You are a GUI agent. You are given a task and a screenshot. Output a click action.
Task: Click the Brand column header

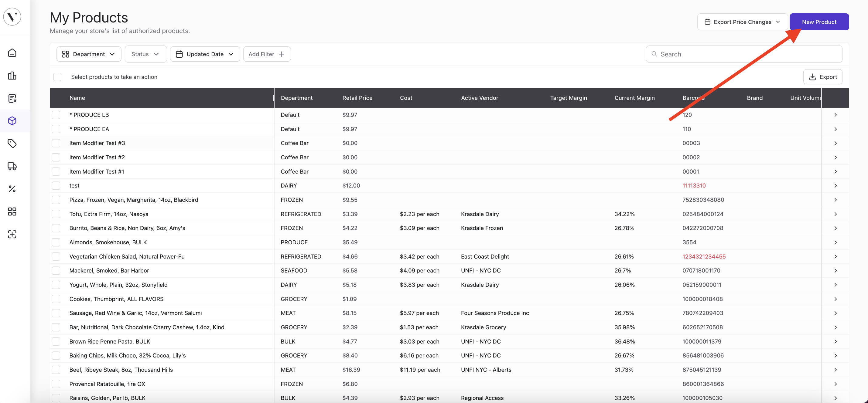(754, 98)
